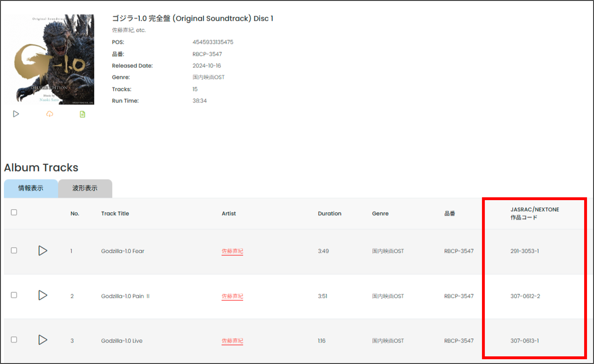Click the Track Title column header
The image size is (594, 364).
[x=115, y=213]
